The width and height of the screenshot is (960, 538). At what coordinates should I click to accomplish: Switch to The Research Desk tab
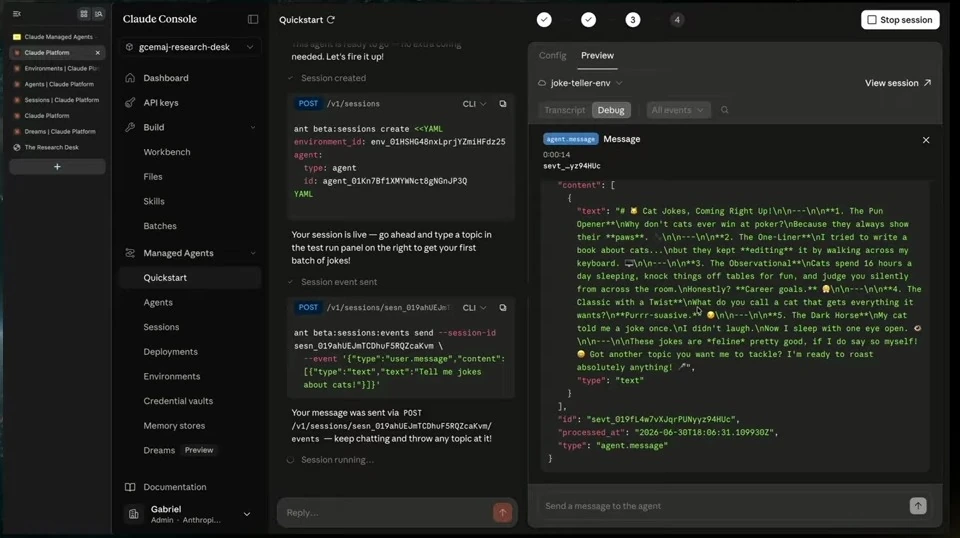tap(57, 147)
